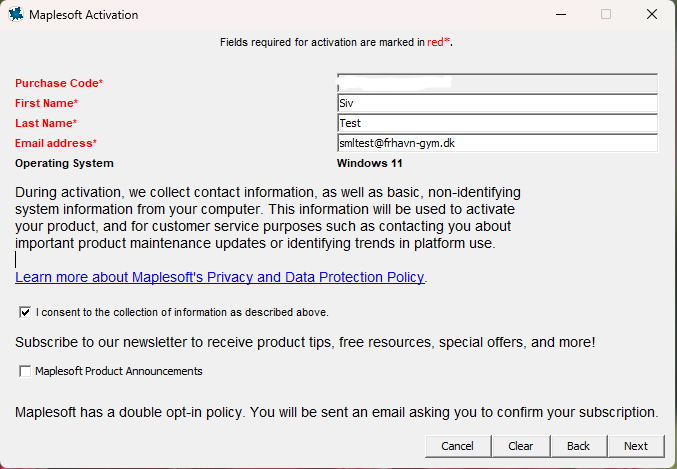677x469 pixels.
Task: Click the Maplesoft Activation window title text
Action: (84, 15)
